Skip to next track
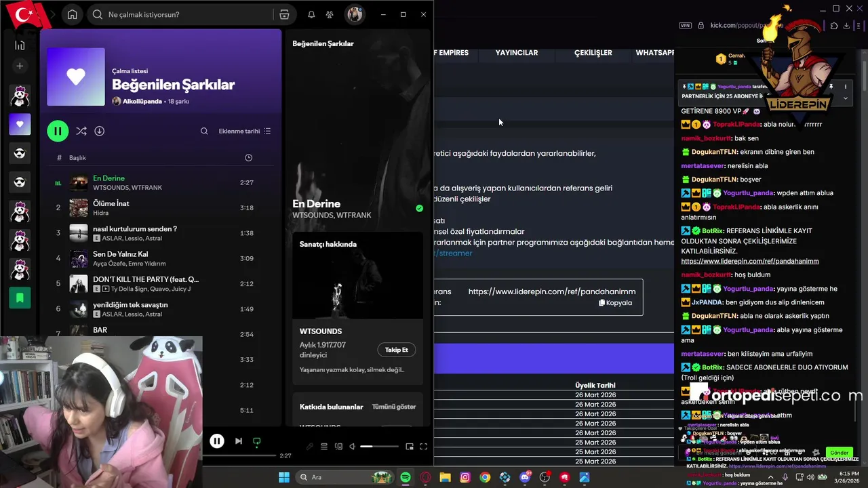The height and width of the screenshot is (488, 868). (239, 441)
